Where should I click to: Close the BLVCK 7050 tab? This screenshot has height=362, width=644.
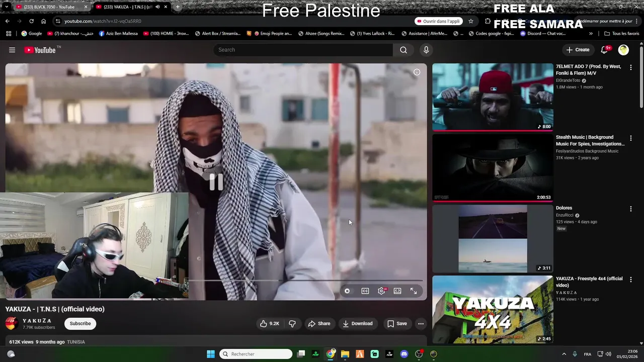pyautogui.click(x=86, y=7)
